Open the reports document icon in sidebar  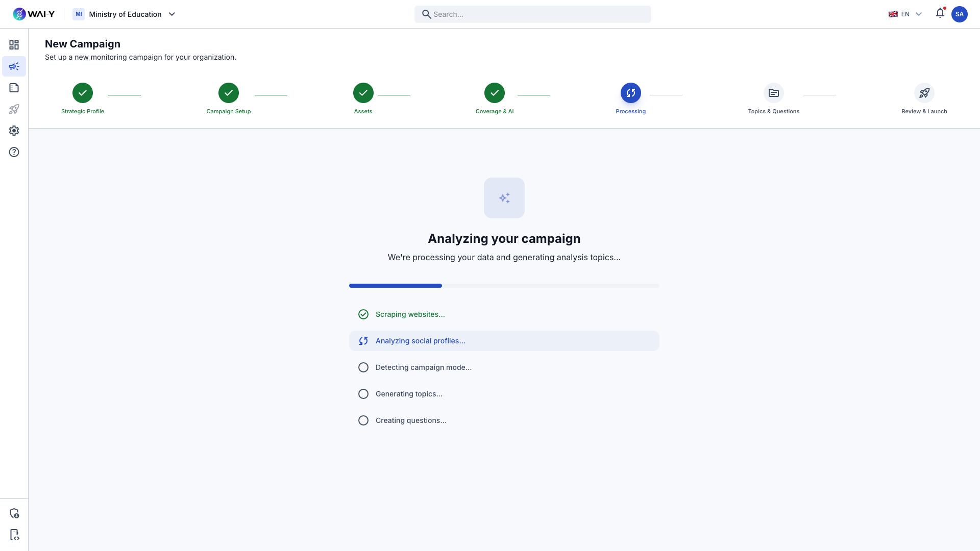[14, 88]
